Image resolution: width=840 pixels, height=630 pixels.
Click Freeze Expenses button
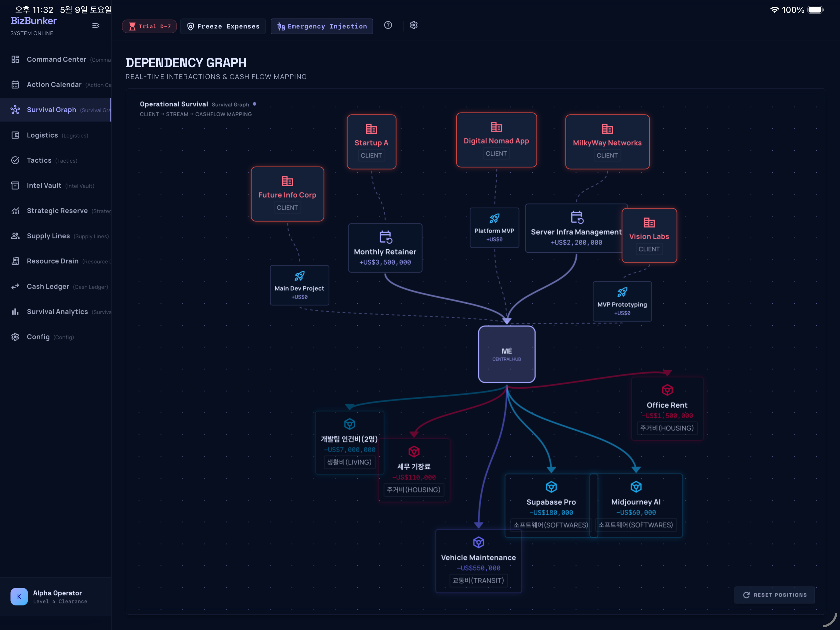pyautogui.click(x=223, y=26)
